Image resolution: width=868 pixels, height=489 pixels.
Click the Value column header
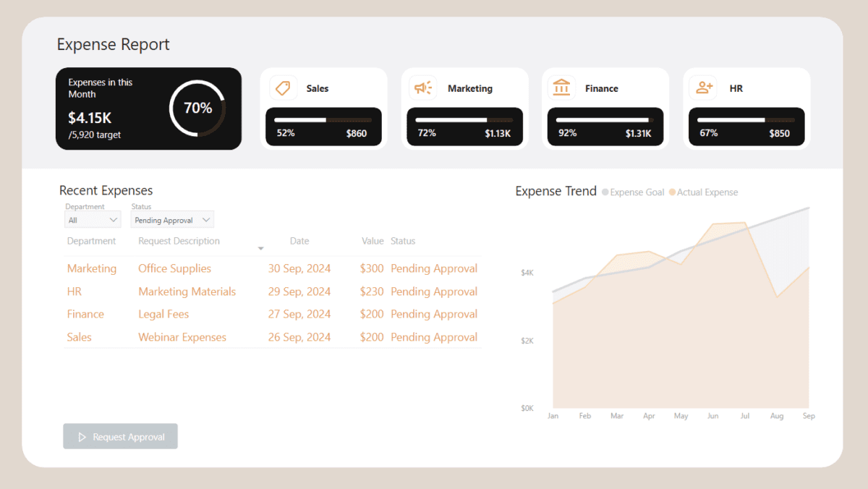373,241
